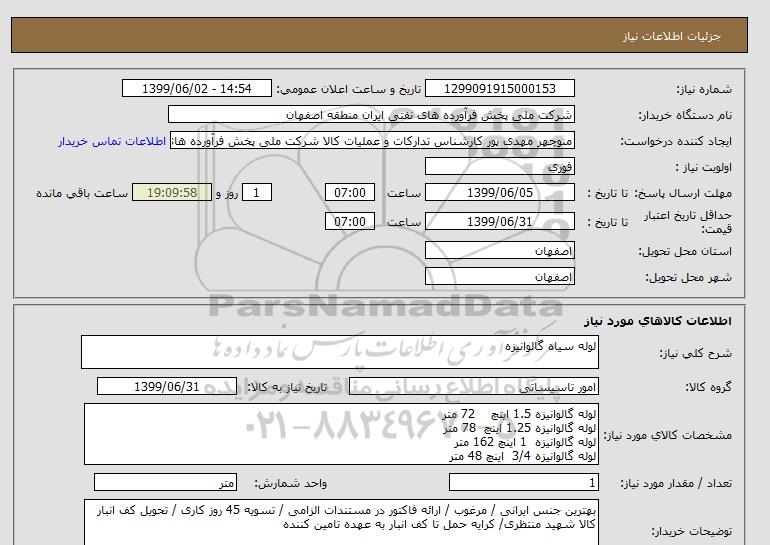This screenshot has width=770, height=545.
Task: Click buyer organization name field
Action: click(371, 114)
